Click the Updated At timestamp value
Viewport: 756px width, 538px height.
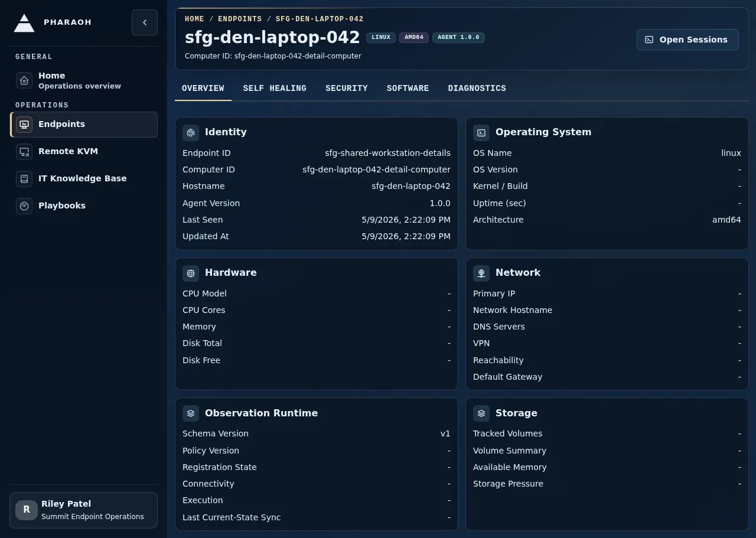point(406,236)
